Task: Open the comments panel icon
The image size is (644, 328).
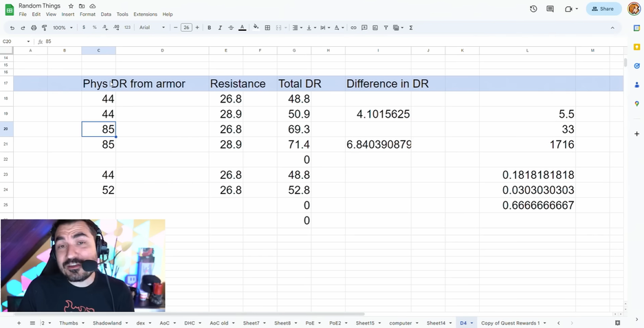Action: click(550, 9)
